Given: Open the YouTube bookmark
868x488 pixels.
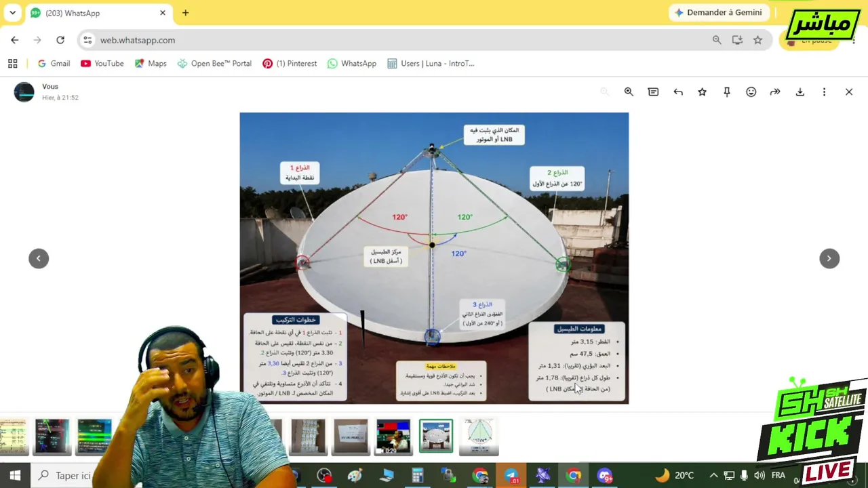Looking at the screenshot, I should (102, 64).
